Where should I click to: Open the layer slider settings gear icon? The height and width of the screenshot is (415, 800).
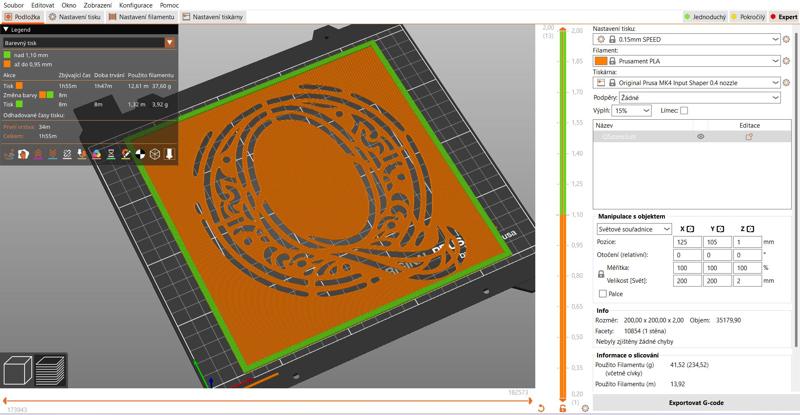click(585, 408)
